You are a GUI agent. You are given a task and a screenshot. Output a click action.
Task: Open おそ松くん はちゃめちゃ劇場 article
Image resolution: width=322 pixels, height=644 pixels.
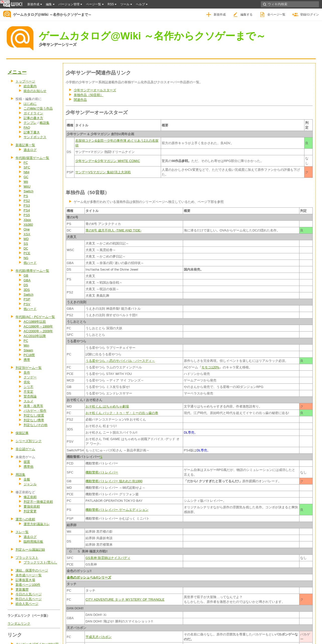pos(107,407)
